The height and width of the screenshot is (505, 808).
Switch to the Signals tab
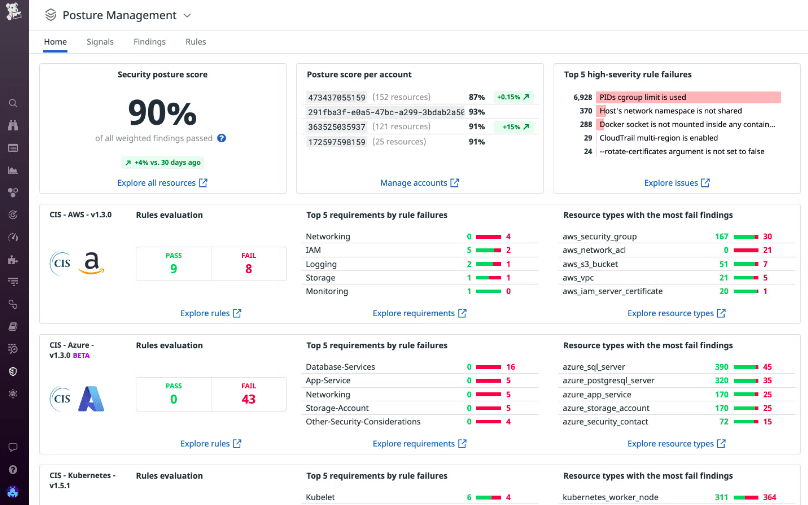(x=100, y=42)
